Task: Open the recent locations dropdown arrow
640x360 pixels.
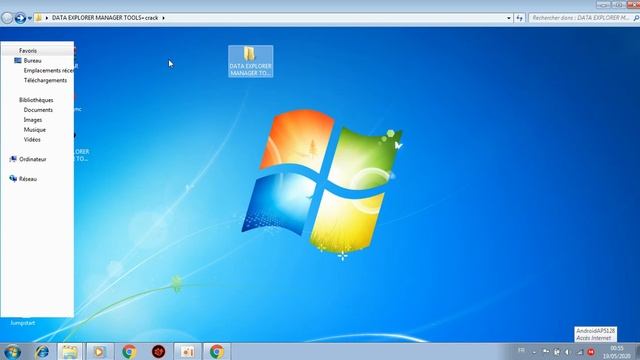Action: pos(30,18)
